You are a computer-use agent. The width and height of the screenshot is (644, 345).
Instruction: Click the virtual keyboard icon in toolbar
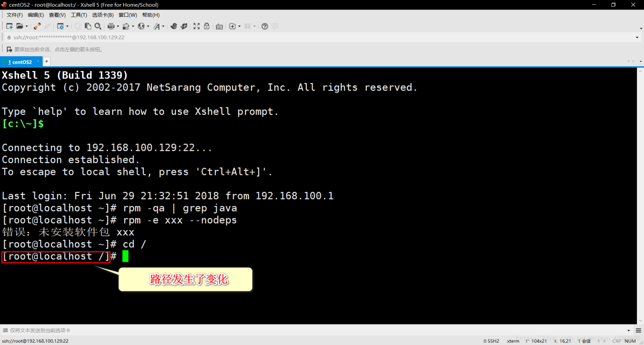219,26
